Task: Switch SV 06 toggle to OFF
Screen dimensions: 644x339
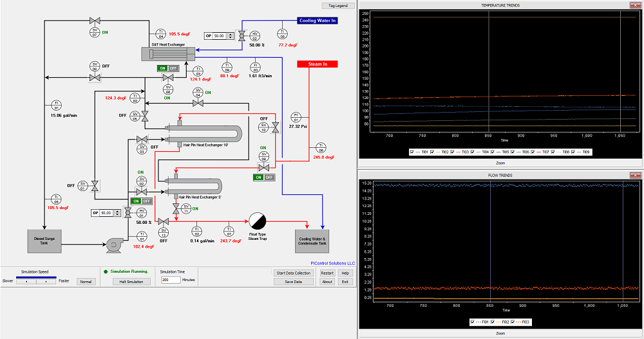Action: coord(173,68)
